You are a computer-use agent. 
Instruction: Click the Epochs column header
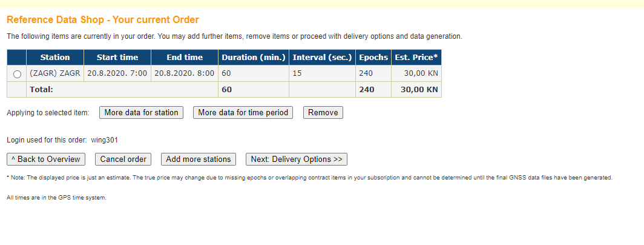point(373,58)
